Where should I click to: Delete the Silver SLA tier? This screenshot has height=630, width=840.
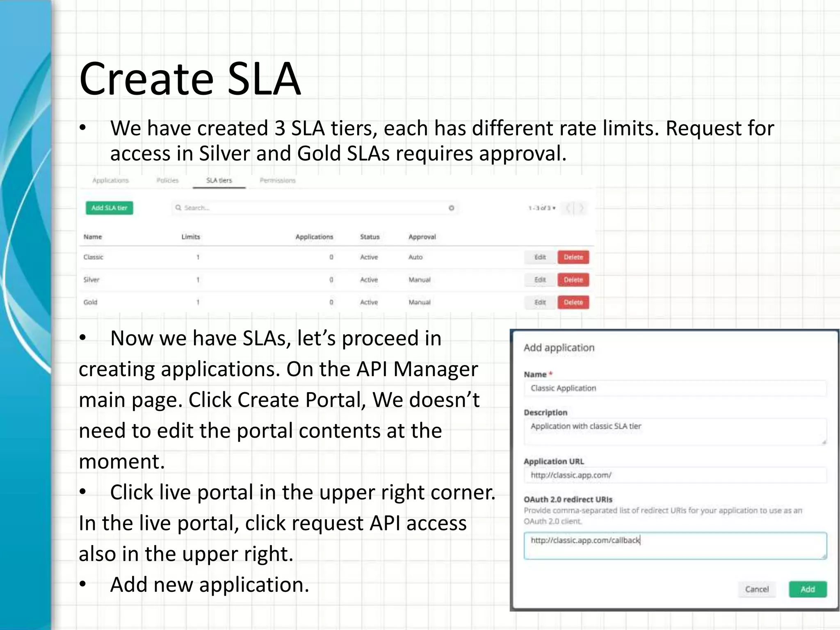pos(573,280)
